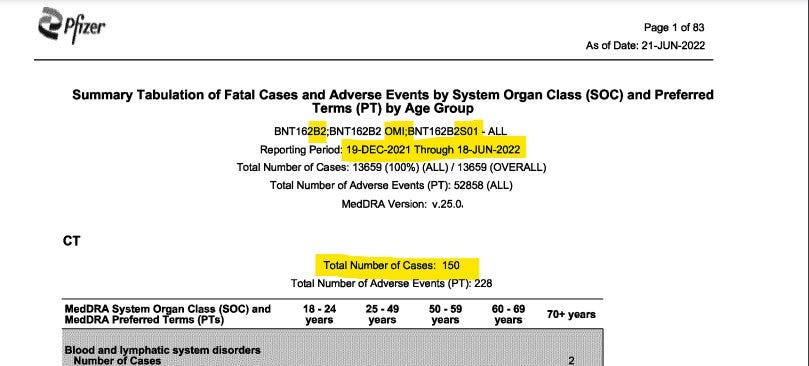Click the highlighted reporting period dates
The width and height of the screenshot is (809, 366).
tap(433, 150)
